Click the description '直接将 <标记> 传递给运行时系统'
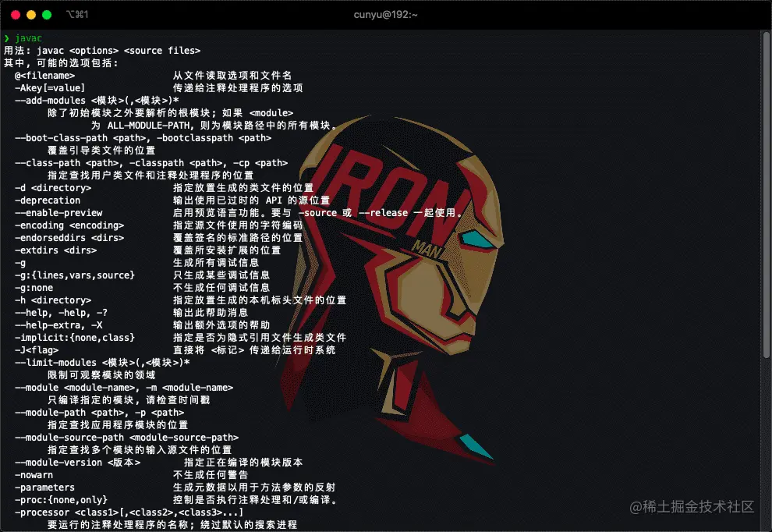 click(254, 349)
